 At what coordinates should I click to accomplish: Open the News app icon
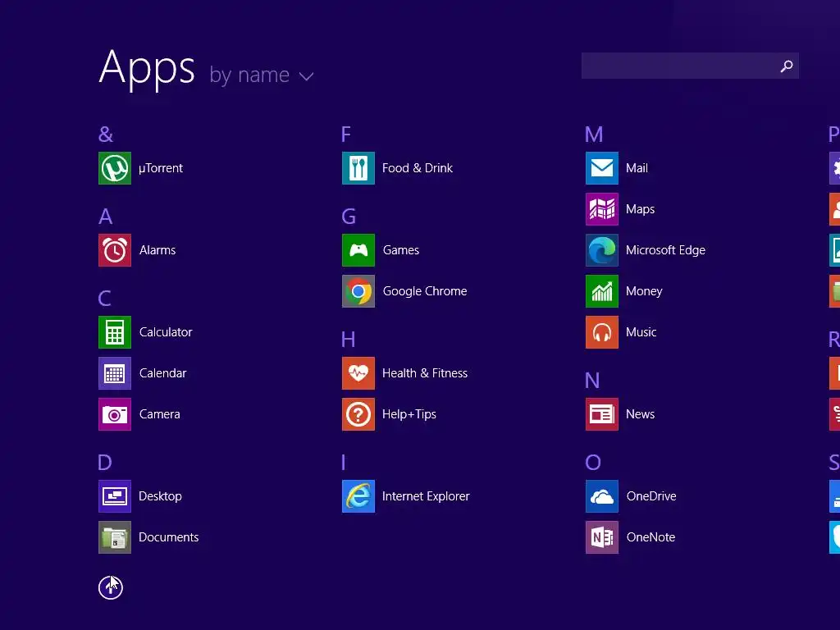602,414
